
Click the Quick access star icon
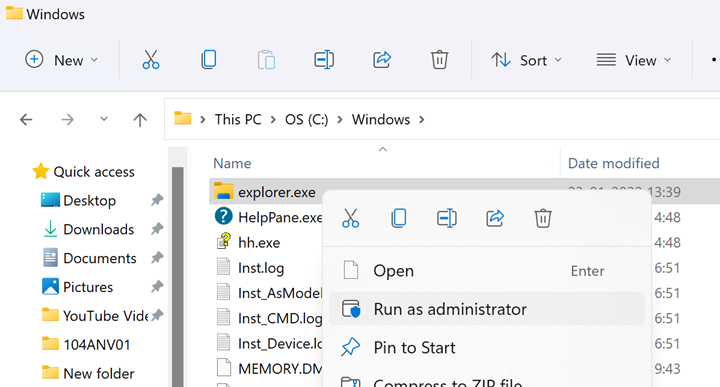pyautogui.click(x=40, y=171)
